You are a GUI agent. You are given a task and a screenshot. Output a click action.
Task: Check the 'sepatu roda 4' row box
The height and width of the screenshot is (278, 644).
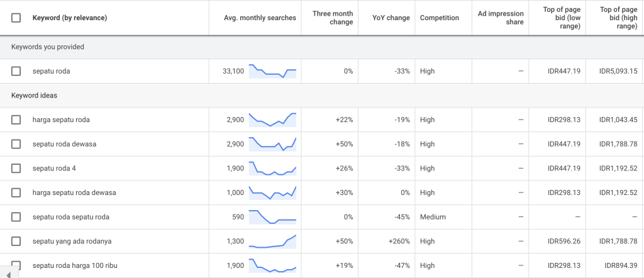16,169
